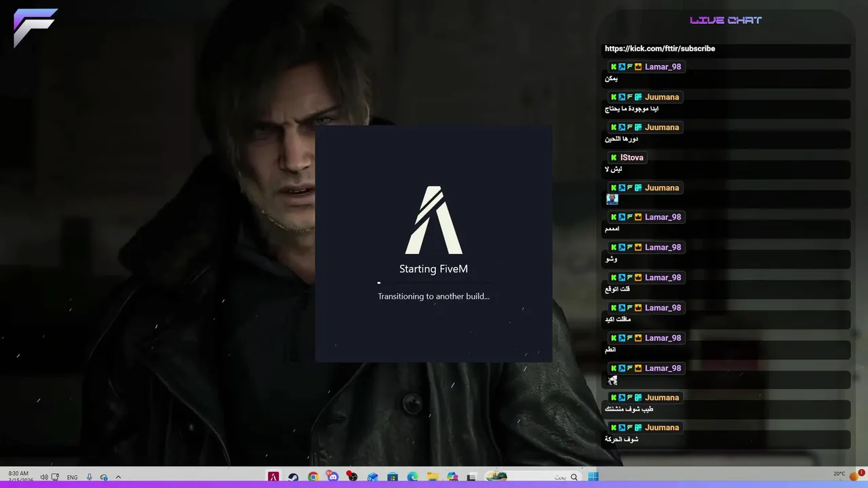Open FiveM from the taskbar
The image size is (868, 488).
273,477
